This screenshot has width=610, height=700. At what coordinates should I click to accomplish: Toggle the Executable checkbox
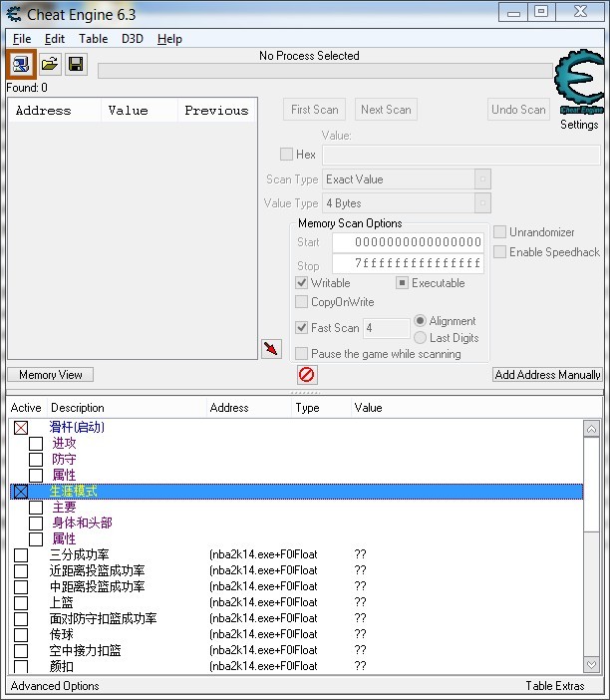[402, 283]
